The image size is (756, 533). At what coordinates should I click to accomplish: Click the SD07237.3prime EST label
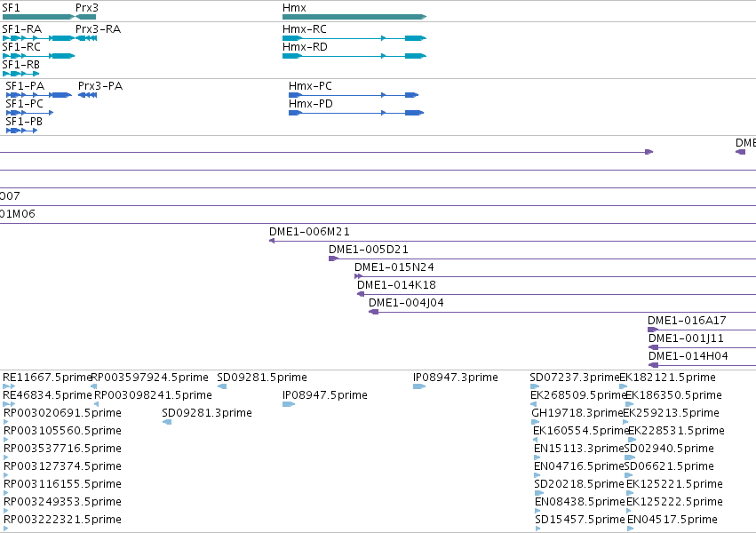point(574,378)
